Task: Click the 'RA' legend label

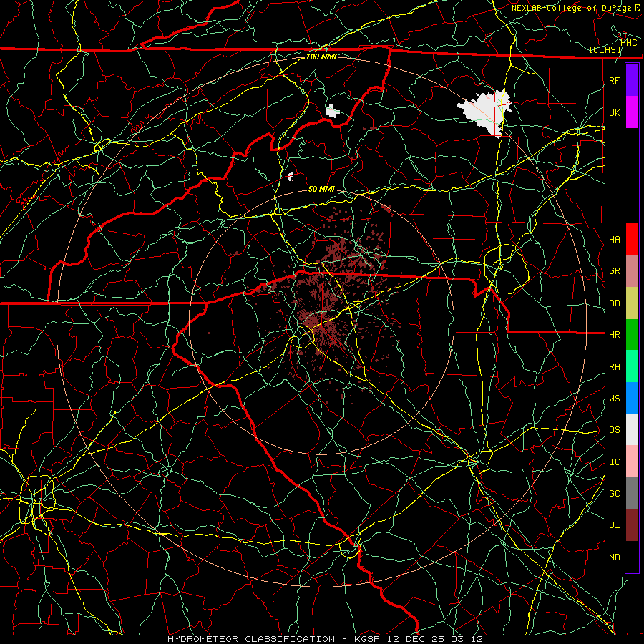Action: [x=614, y=367]
